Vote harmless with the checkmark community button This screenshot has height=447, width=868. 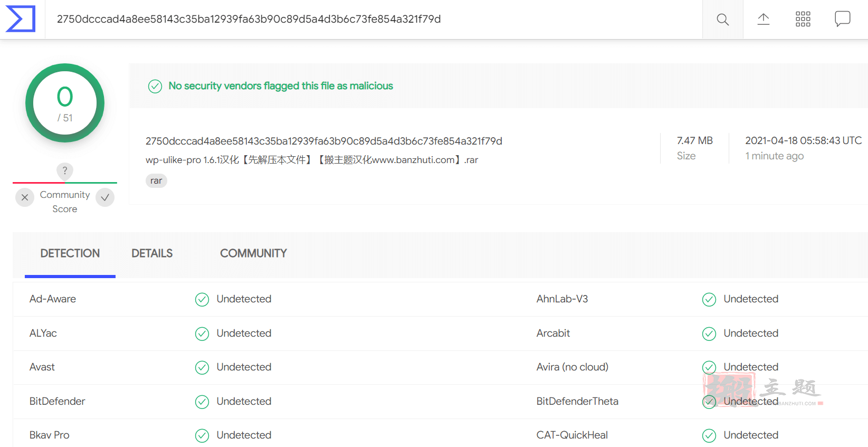pyautogui.click(x=105, y=197)
